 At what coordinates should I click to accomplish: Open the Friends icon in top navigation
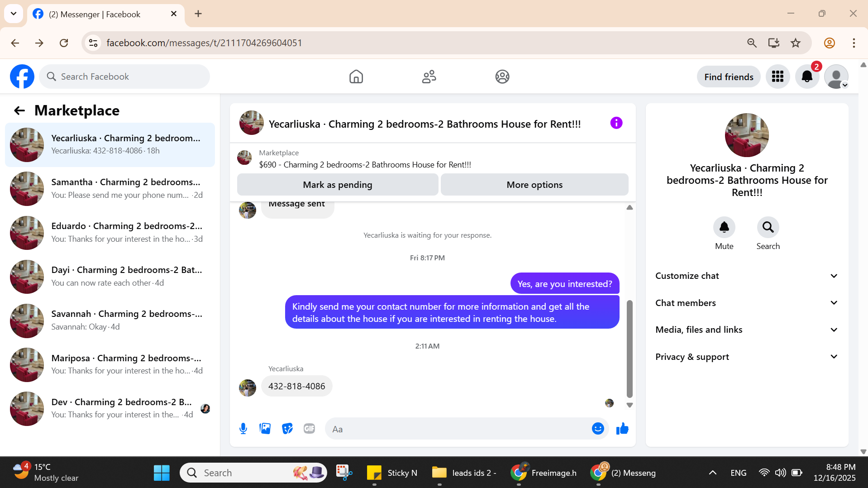429,77
